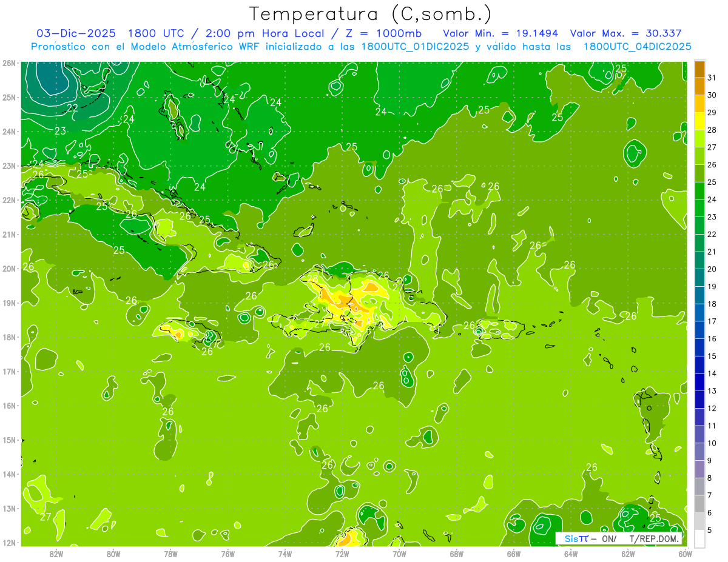The width and height of the screenshot is (728, 562).
Task: Click the 21N latitude axis label
Action: click(x=8, y=235)
